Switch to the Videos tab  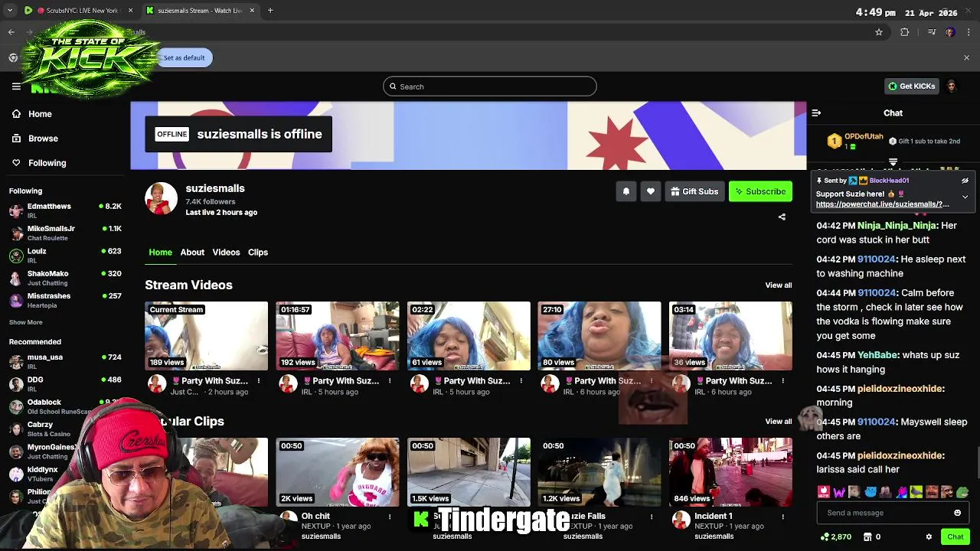[x=226, y=252]
